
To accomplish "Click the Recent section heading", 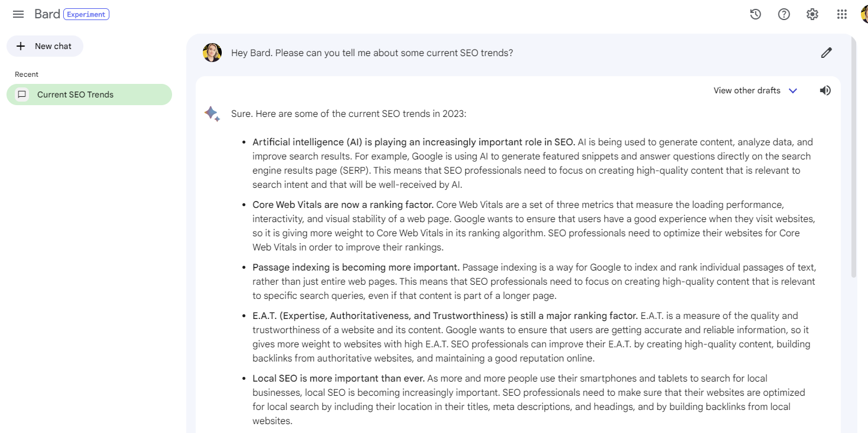I will [27, 74].
